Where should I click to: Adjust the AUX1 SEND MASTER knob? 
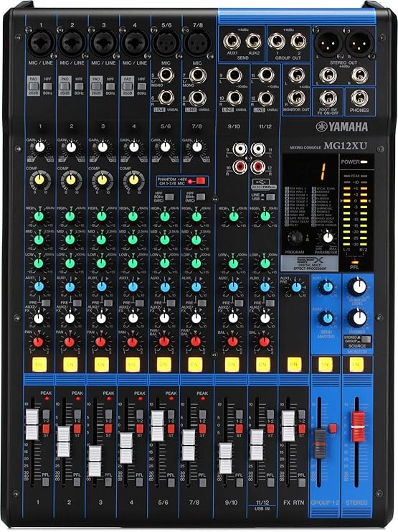tap(328, 287)
